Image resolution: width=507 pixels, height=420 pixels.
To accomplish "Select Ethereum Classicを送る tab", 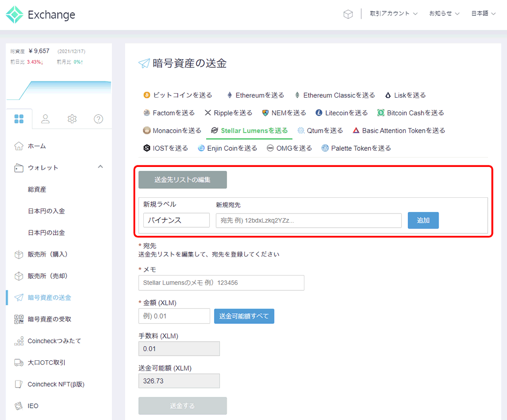I will click(x=335, y=95).
